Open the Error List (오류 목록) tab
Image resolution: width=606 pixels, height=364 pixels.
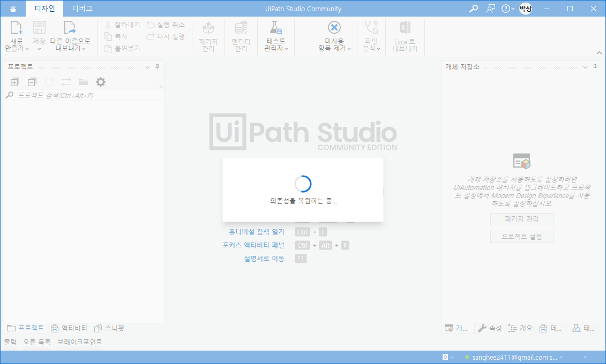pos(37,342)
